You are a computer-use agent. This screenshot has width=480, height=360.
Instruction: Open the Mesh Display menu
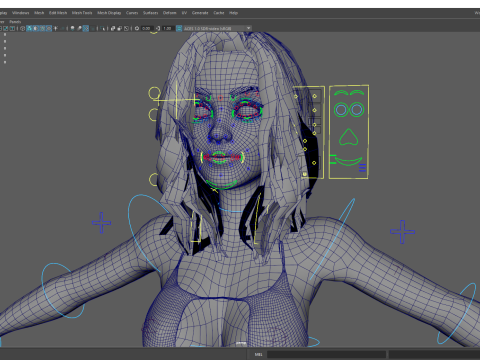[109, 13]
